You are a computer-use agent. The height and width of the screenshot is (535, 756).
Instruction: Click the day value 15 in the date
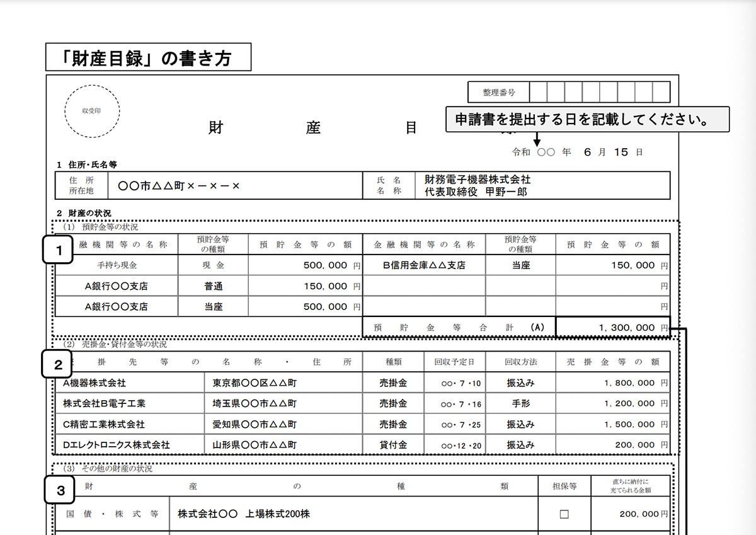click(x=621, y=152)
